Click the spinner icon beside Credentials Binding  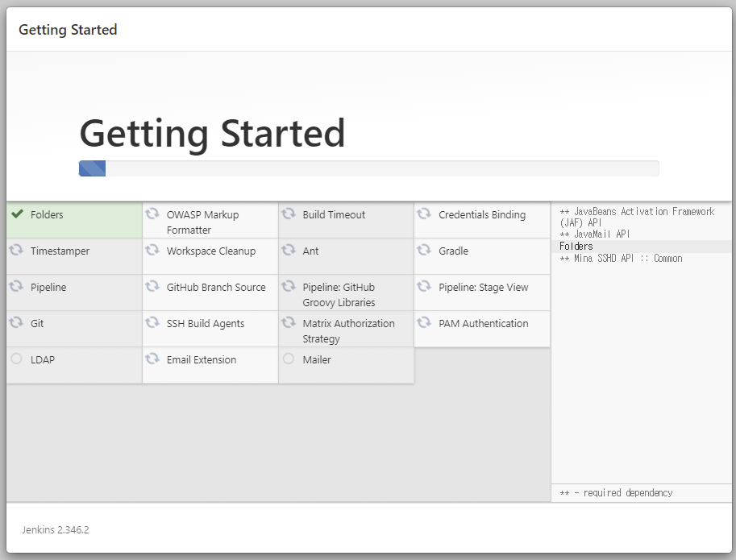(x=424, y=214)
